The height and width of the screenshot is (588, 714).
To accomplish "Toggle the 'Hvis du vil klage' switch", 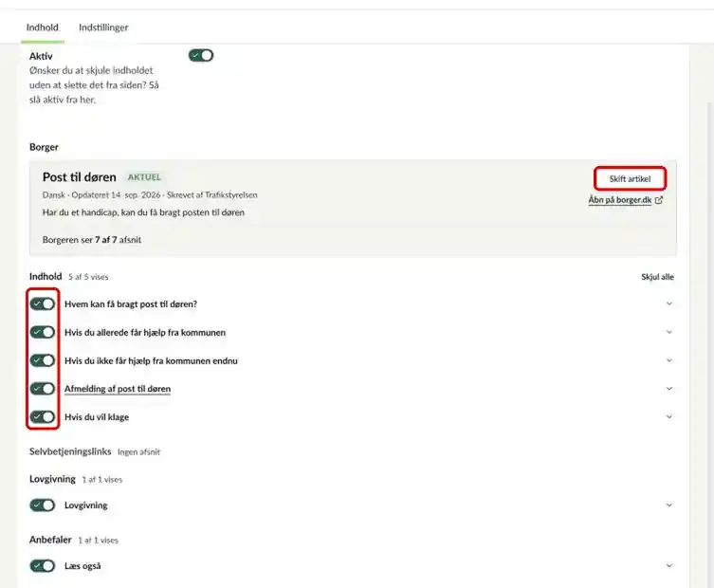I will click(x=43, y=416).
